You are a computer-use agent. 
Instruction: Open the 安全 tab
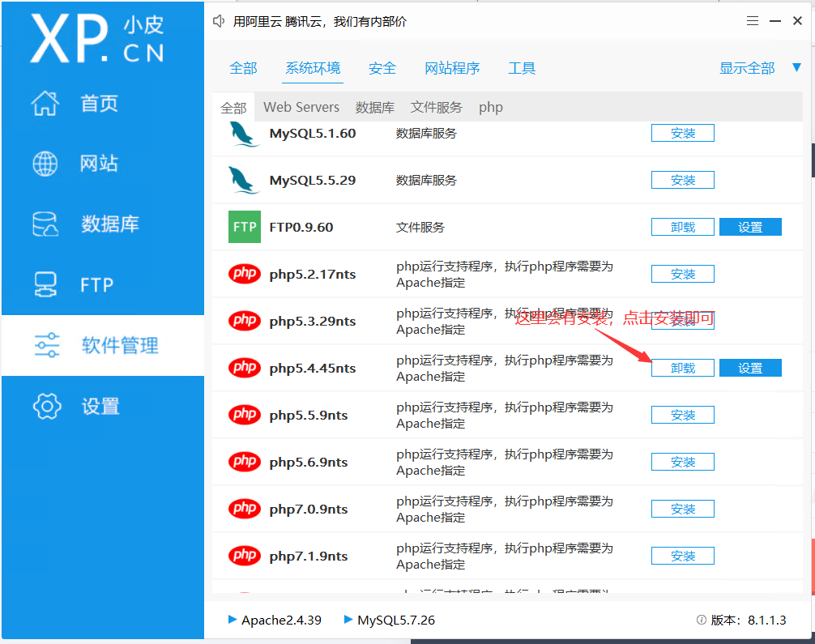[382, 68]
